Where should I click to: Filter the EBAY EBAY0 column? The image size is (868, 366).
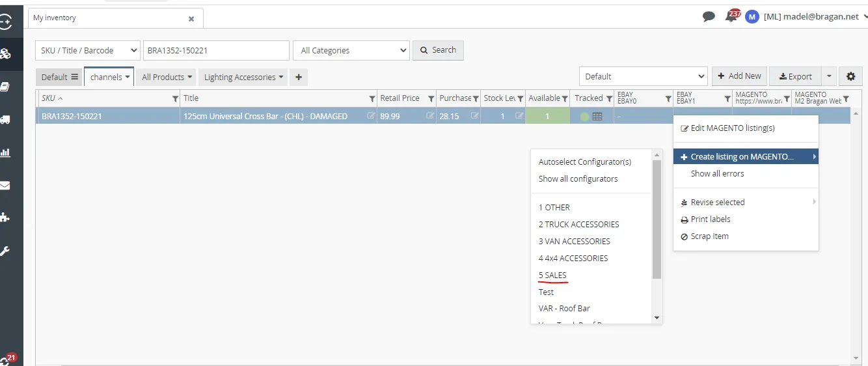[668, 99]
